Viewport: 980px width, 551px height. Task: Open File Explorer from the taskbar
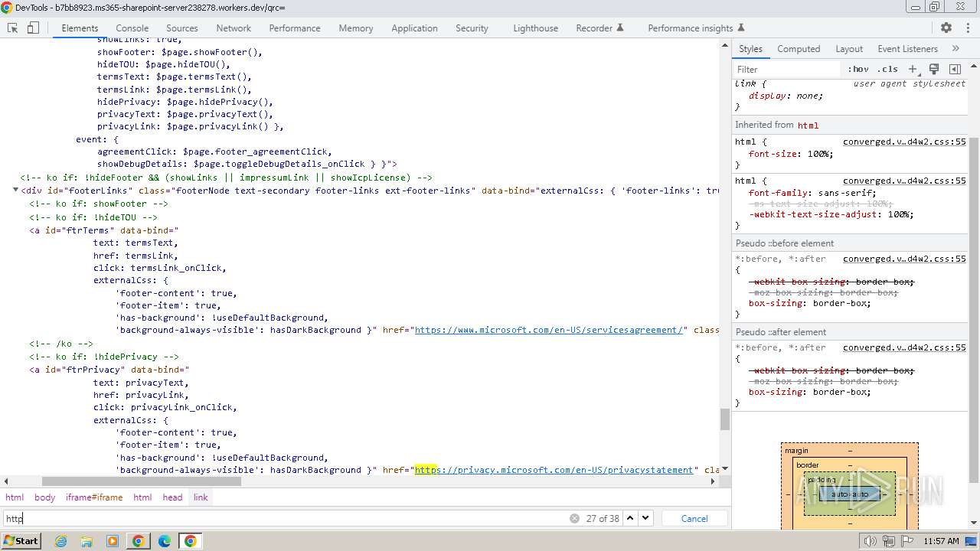tap(87, 541)
